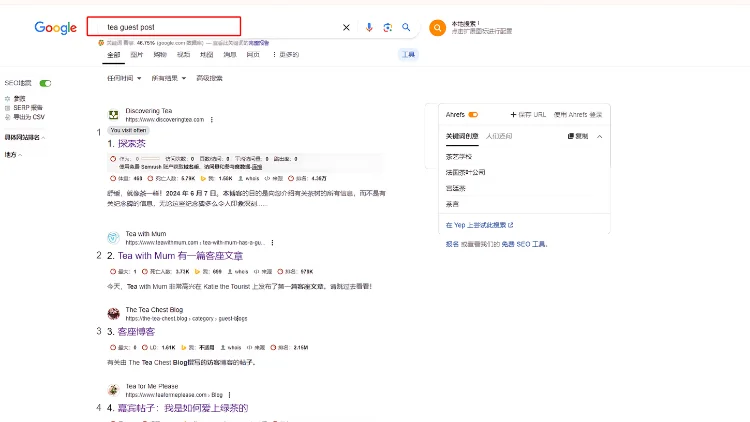Image resolution: width=750 pixels, height=422 pixels.
Task: Click the source-code icon in result 1 metrics
Action: point(267,178)
